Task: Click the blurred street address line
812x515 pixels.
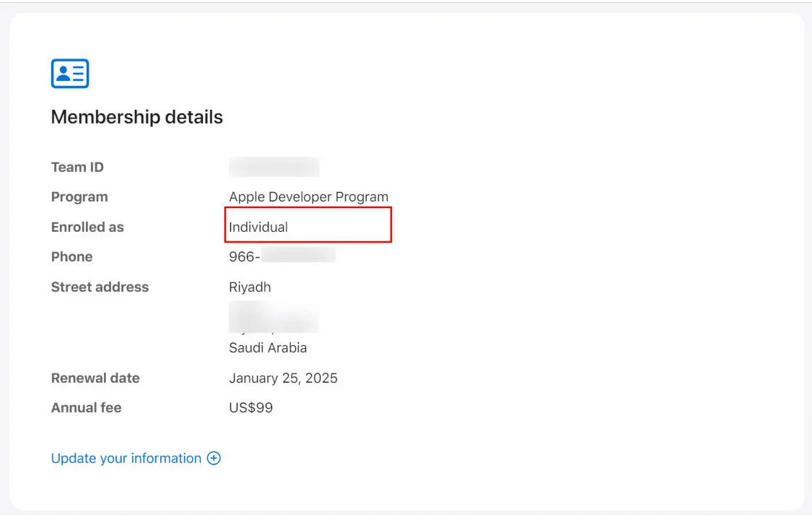Action: 274,318
